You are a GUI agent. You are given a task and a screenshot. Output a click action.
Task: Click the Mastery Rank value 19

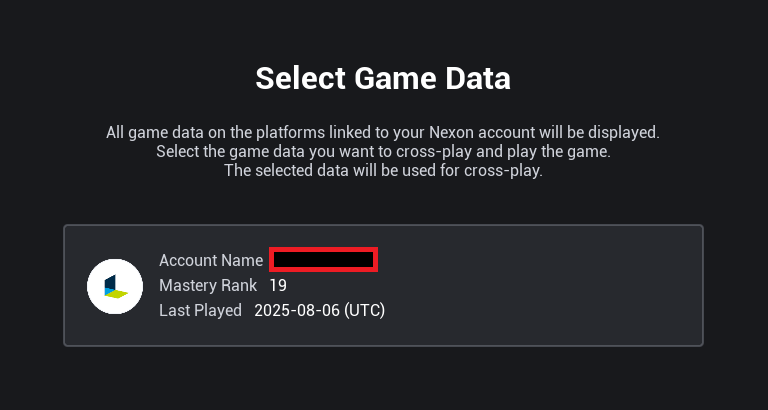pos(278,285)
